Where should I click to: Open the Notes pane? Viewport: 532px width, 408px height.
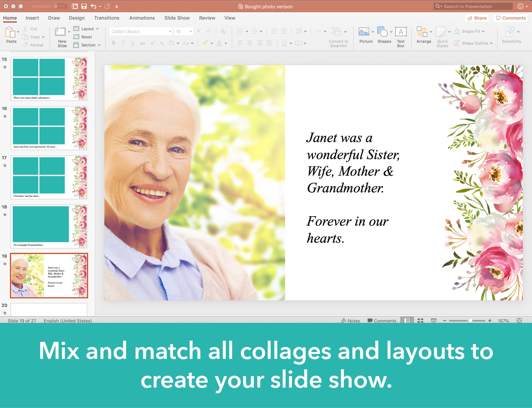351,321
